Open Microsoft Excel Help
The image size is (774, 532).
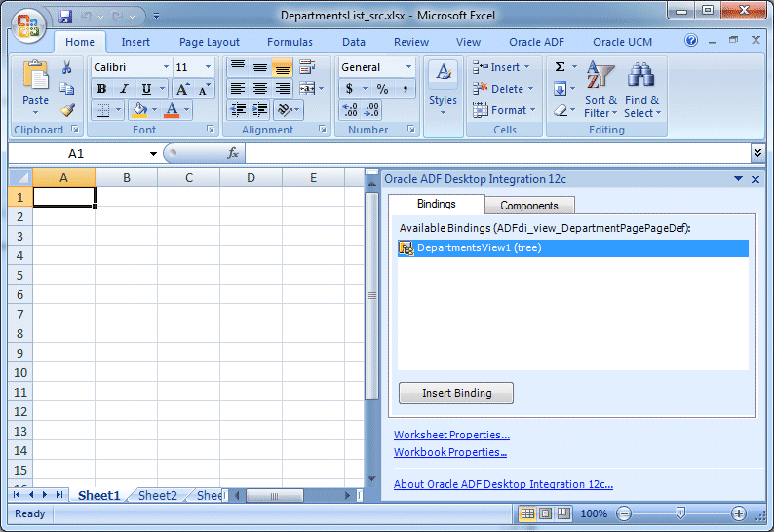coord(691,40)
